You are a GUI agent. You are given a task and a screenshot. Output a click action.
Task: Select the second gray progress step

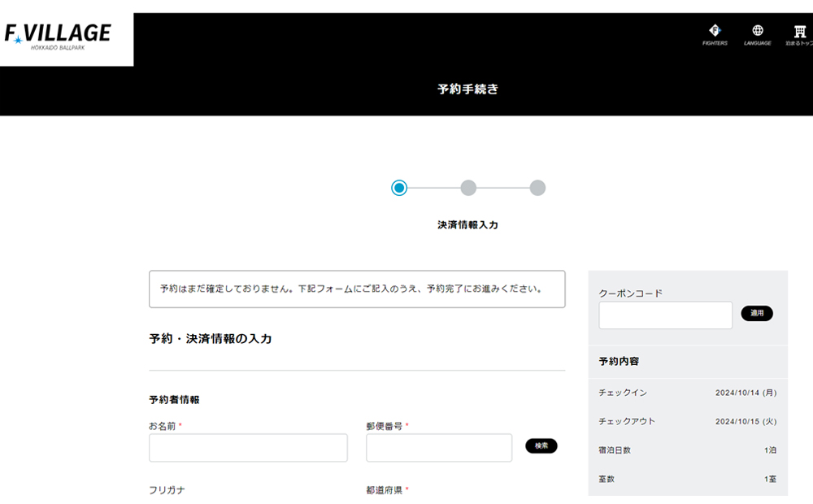(467, 187)
